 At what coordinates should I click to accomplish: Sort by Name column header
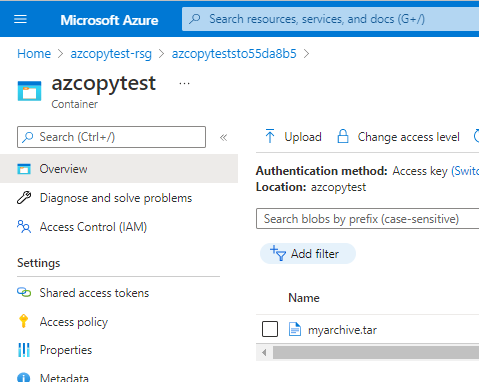point(304,298)
